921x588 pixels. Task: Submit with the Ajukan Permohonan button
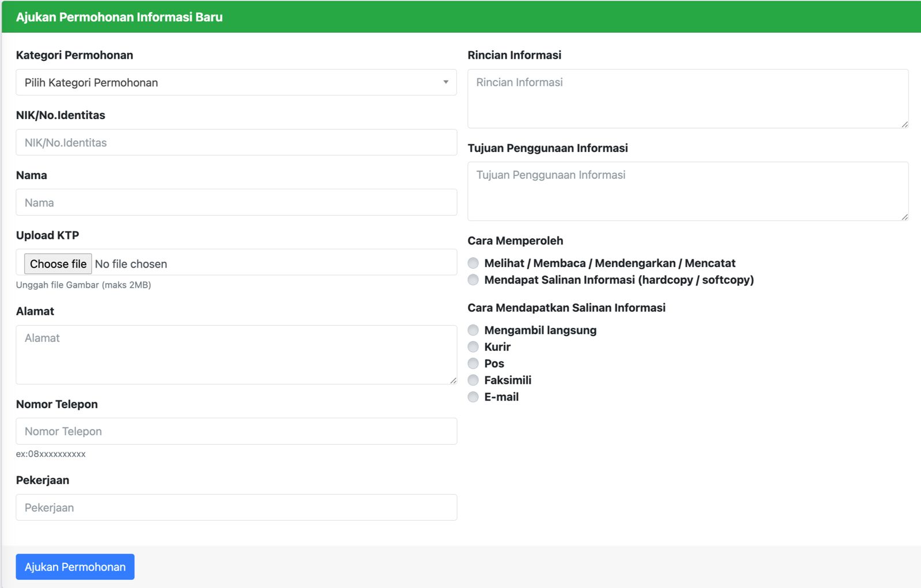point(75,567)
